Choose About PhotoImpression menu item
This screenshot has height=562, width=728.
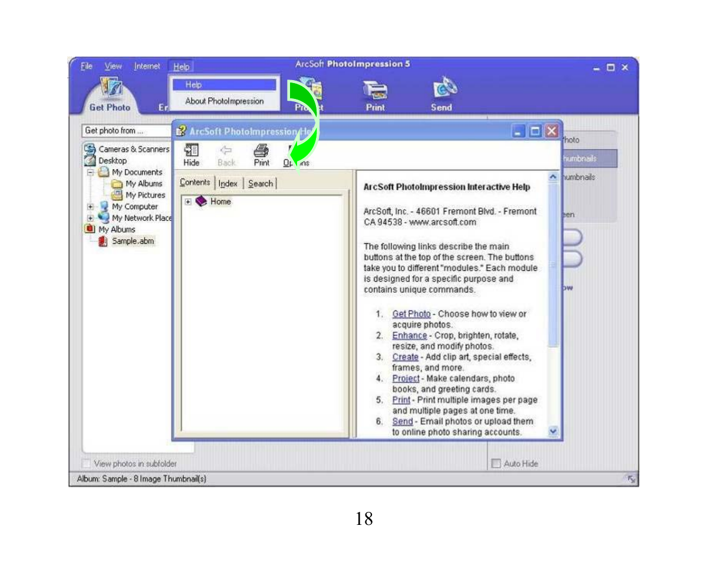[224, 101]
